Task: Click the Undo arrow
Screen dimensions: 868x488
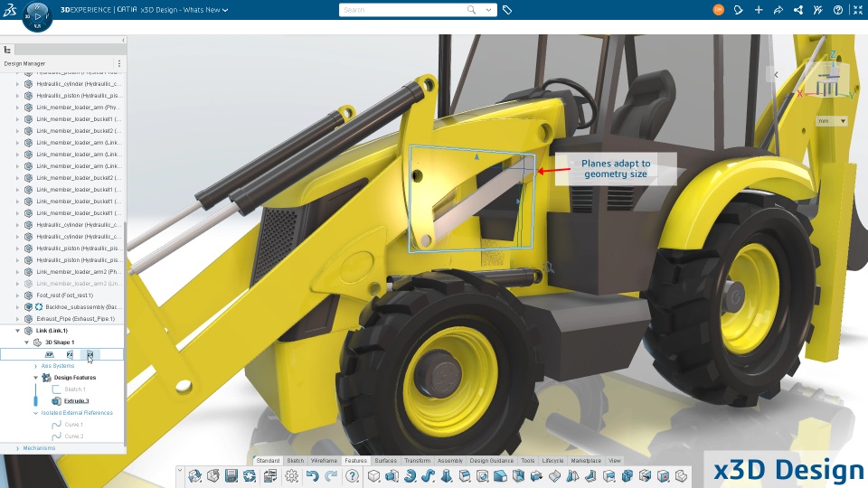Action: pos(313,476)
